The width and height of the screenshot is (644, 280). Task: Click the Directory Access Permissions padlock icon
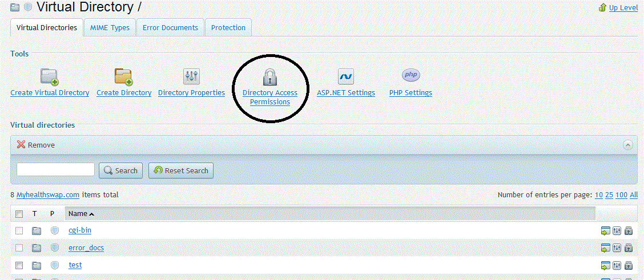point(269,76)
